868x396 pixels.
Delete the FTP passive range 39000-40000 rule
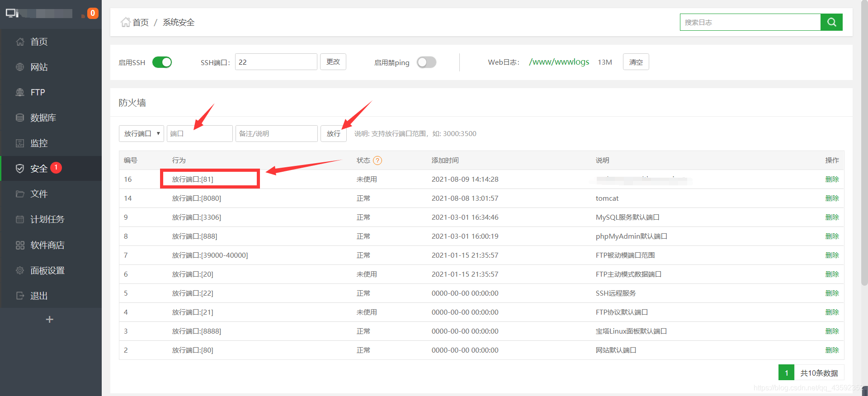(832, 255)
